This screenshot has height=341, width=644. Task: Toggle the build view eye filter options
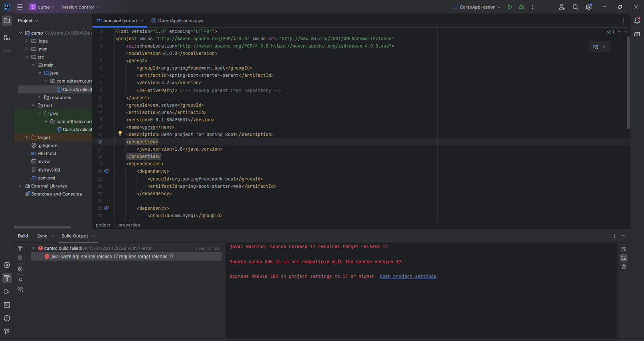(20, 289)
